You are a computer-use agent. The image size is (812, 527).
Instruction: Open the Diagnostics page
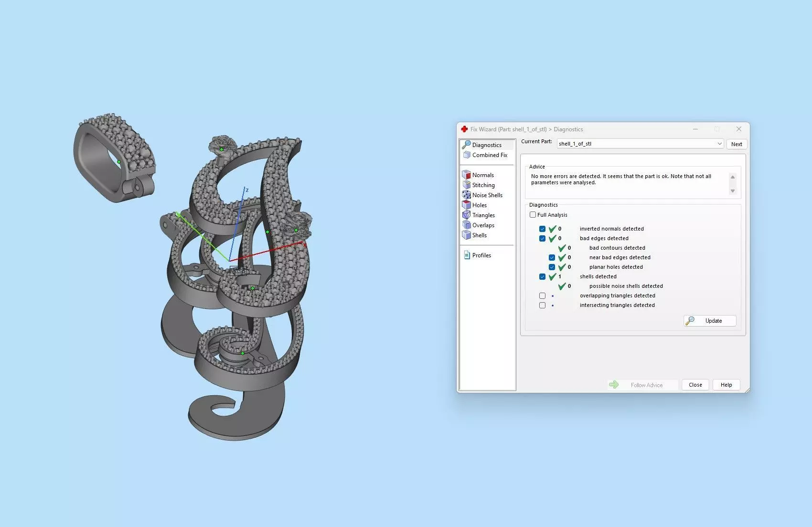(x=487, y=145)
